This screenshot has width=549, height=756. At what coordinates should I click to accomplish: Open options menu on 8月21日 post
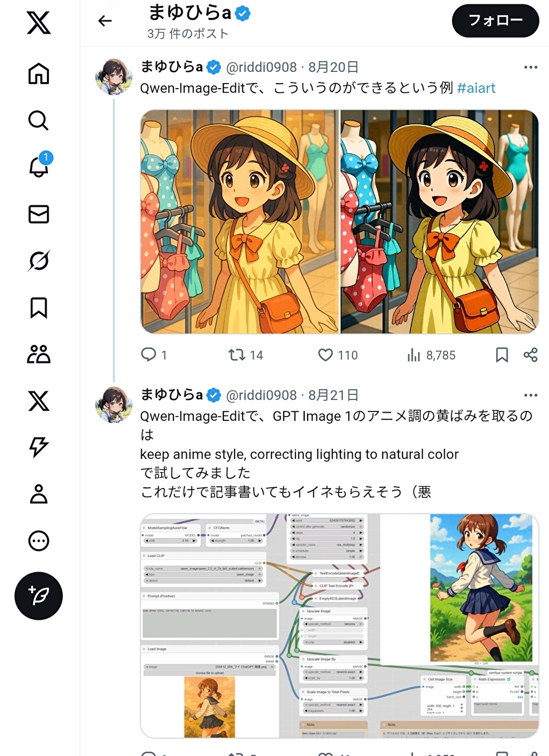click(x=531, y=395)
